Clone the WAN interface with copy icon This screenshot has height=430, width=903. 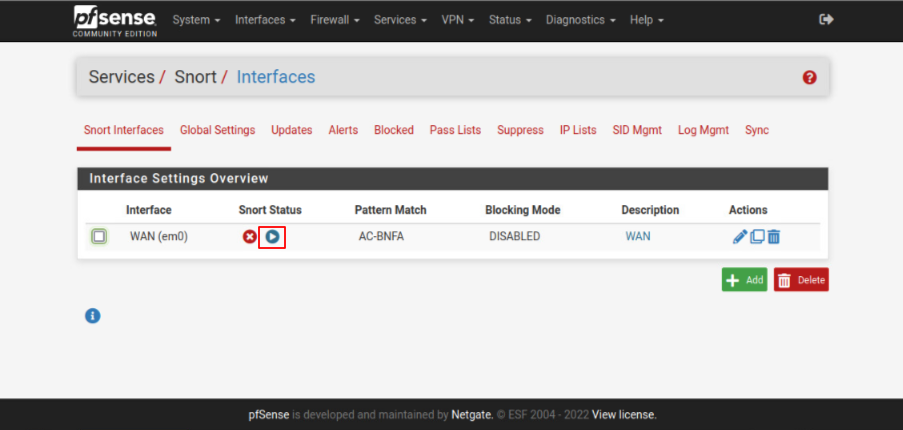pyautogui.click(x=757, y=237)
